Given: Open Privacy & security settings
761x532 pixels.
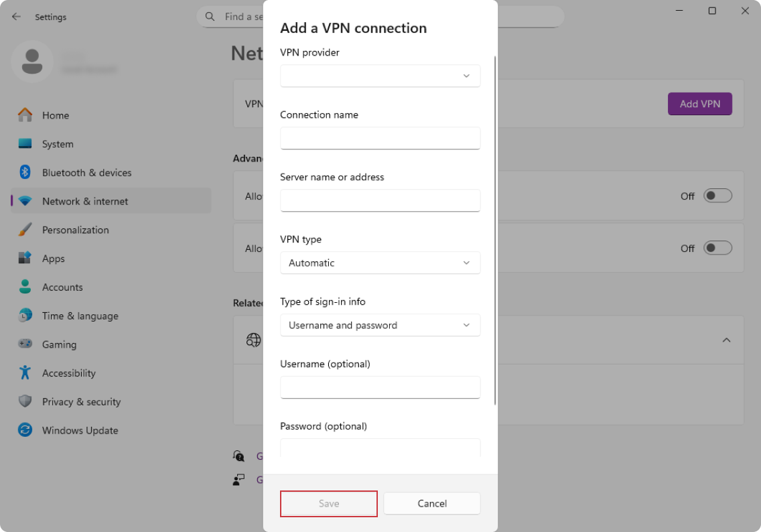Looking at the screenshot, I should [x=81, y=402].
